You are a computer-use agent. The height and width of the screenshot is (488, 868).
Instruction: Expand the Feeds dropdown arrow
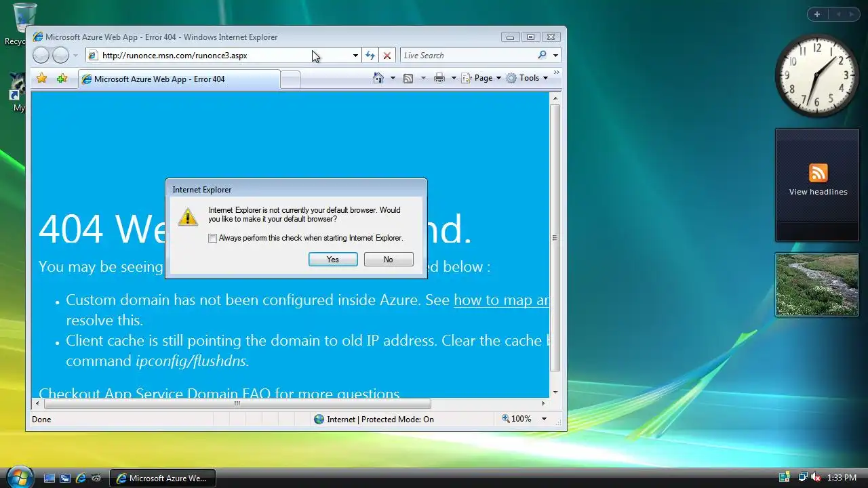(x=423, y=78)
